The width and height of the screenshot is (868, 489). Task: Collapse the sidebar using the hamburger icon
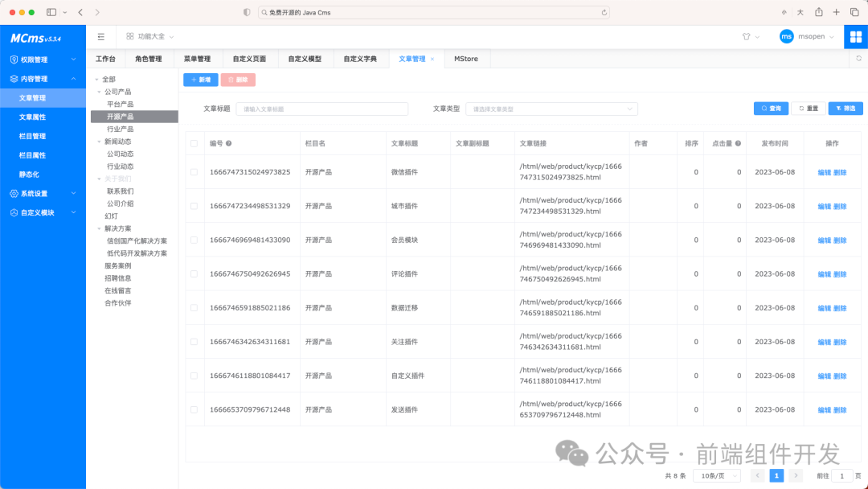pyautogui.click(x=101, y=36)
